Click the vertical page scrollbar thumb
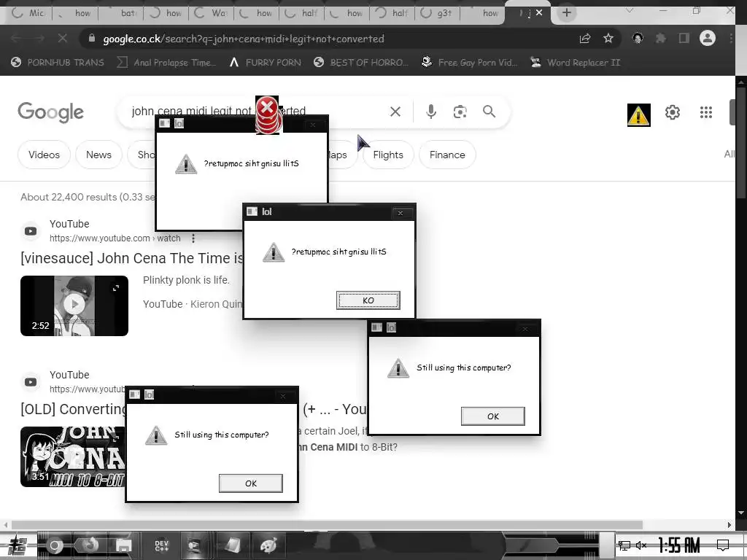Image resolution: width=747 pixels, height=560 pixels. [x=741, y=143]
